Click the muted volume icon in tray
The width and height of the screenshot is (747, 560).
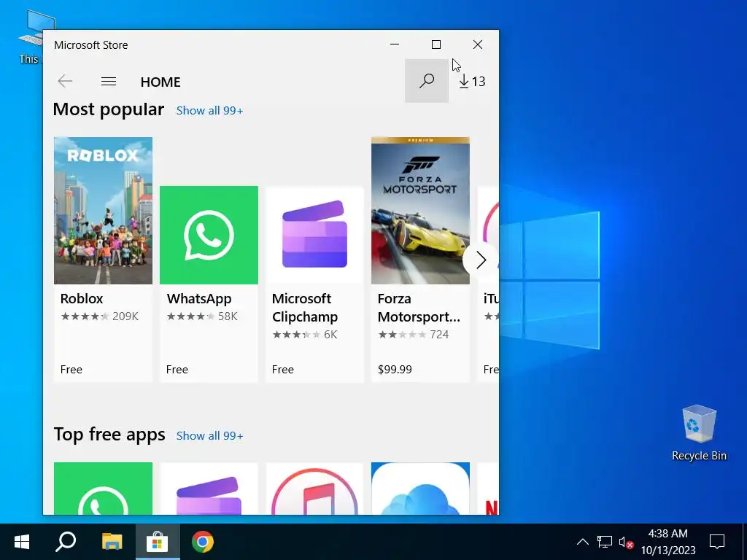point(625,542)
